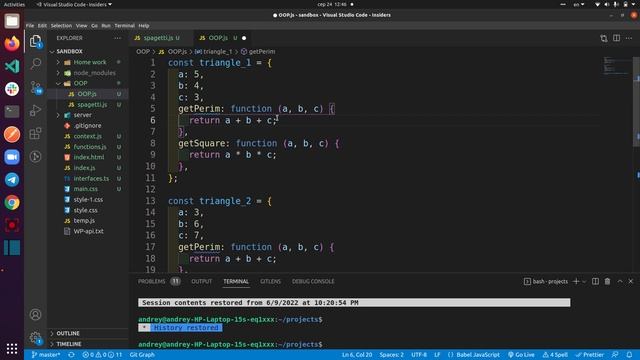The image size is (640, 360).
Task: Switch to the OUTPUT panel tab
Action: 202,281
